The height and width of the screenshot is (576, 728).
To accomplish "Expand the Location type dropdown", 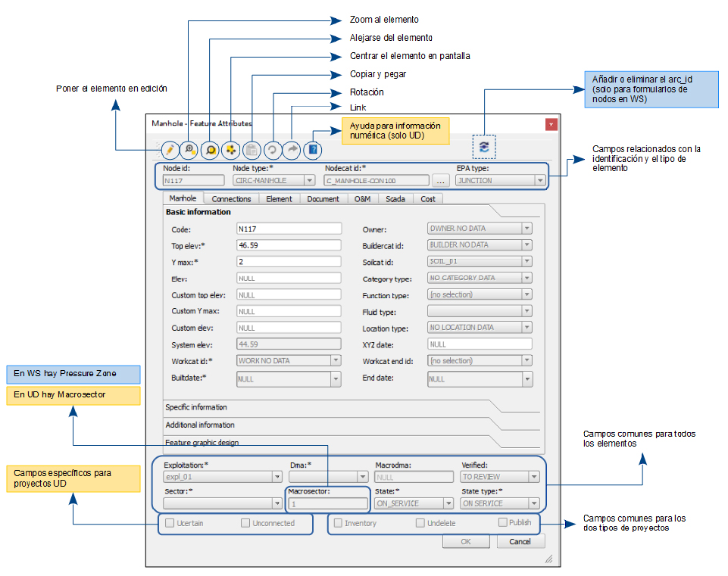I will [480, 328].
